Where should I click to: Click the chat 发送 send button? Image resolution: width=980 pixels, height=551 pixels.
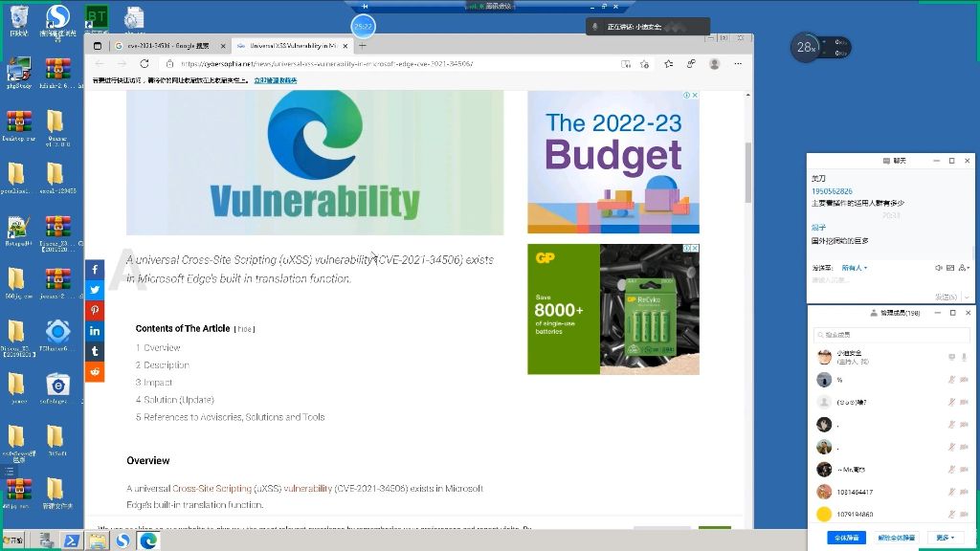pos(946,297)
